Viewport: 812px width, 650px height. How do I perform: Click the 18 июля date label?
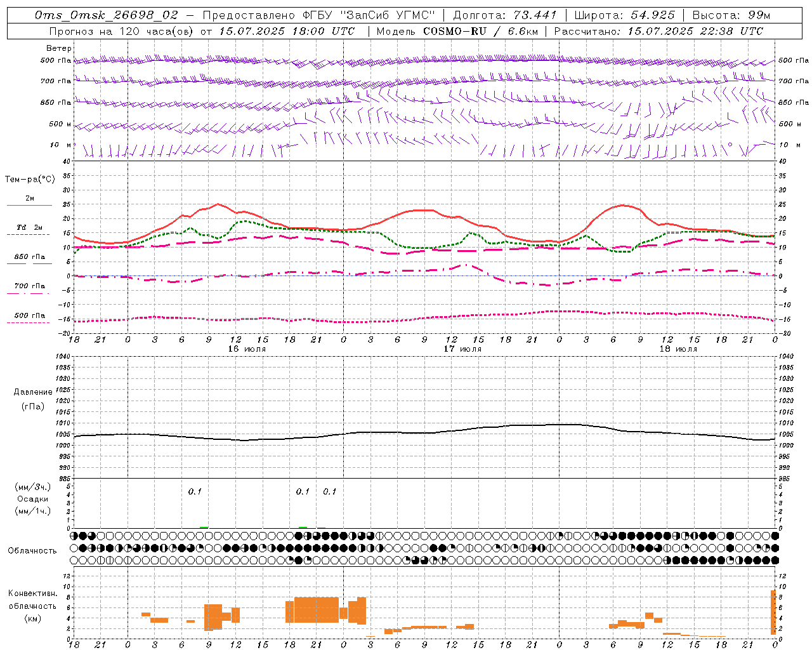click(678, 349)
